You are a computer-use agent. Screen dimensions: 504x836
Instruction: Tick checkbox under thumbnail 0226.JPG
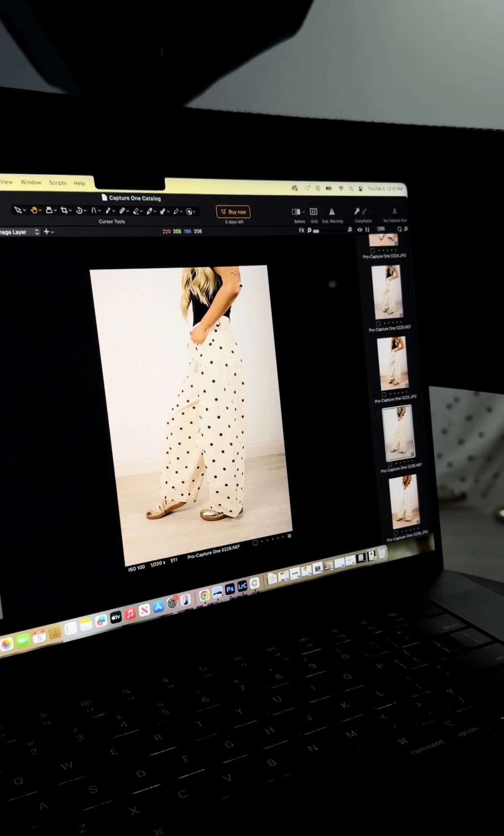[x=396, y=533]
